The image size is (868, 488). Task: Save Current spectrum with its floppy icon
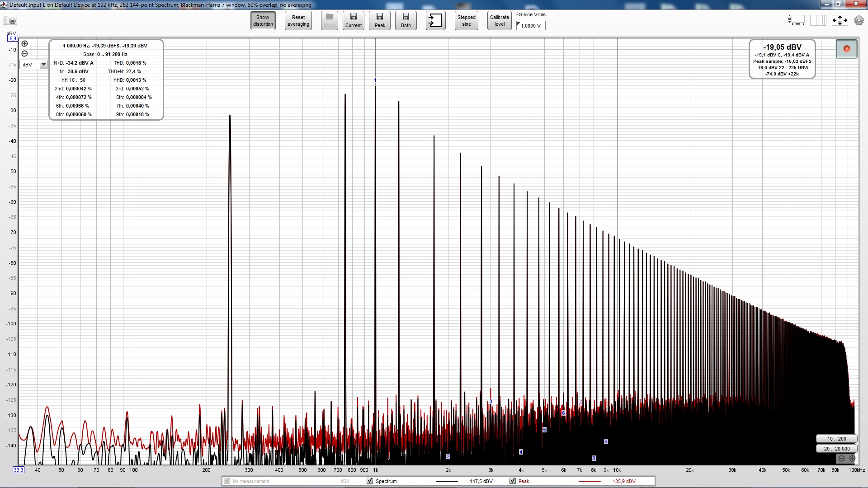pos(353,20)
